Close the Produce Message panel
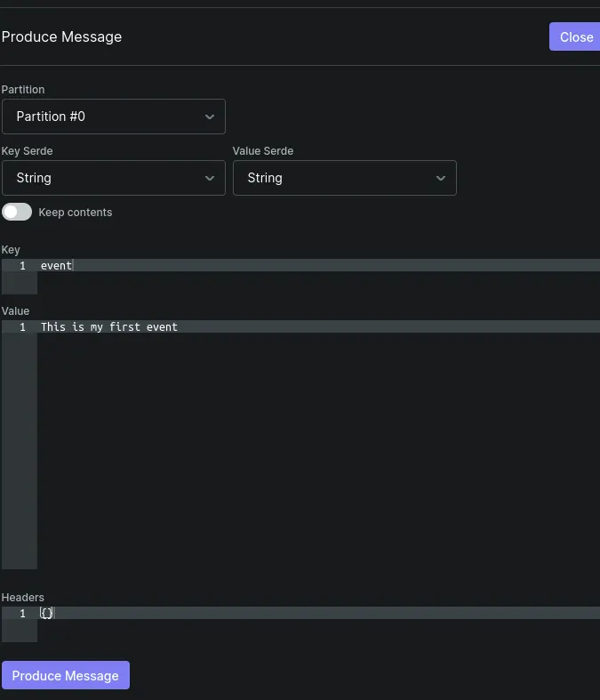This screenshot has width=600, height=700. coord(574,36)
